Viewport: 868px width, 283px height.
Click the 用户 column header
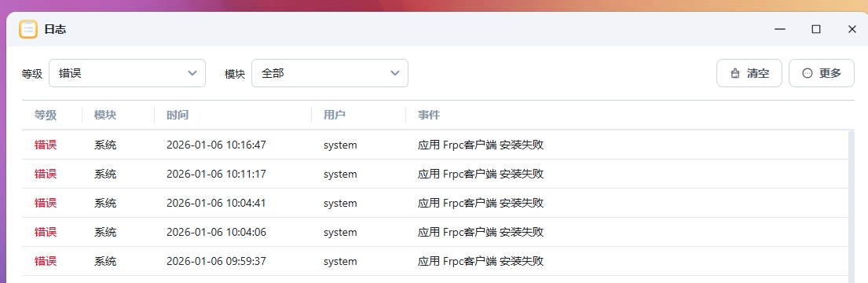(335, 116)
